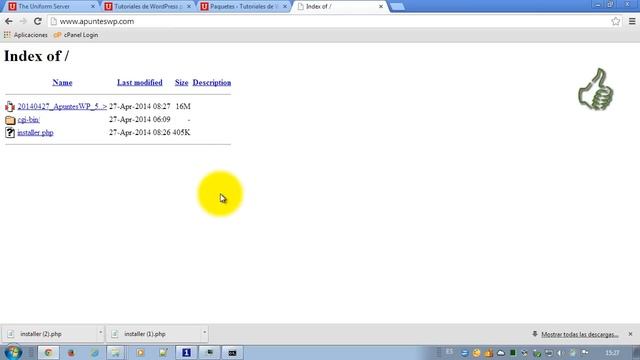Reload the page with the refresh icon
The width and height of the screenshot is (640, 360).
pos(38,21)
